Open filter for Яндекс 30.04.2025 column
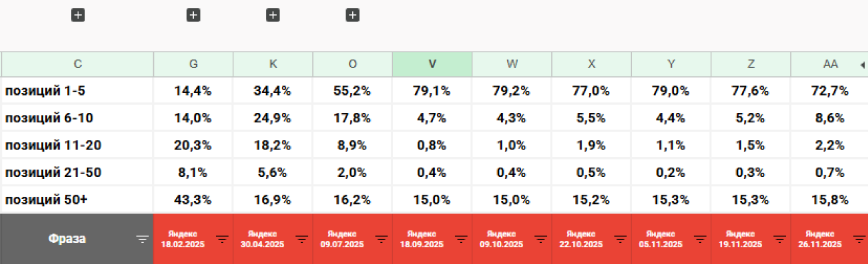Viewport: 868px width, 264px height. tap(301, 239)
